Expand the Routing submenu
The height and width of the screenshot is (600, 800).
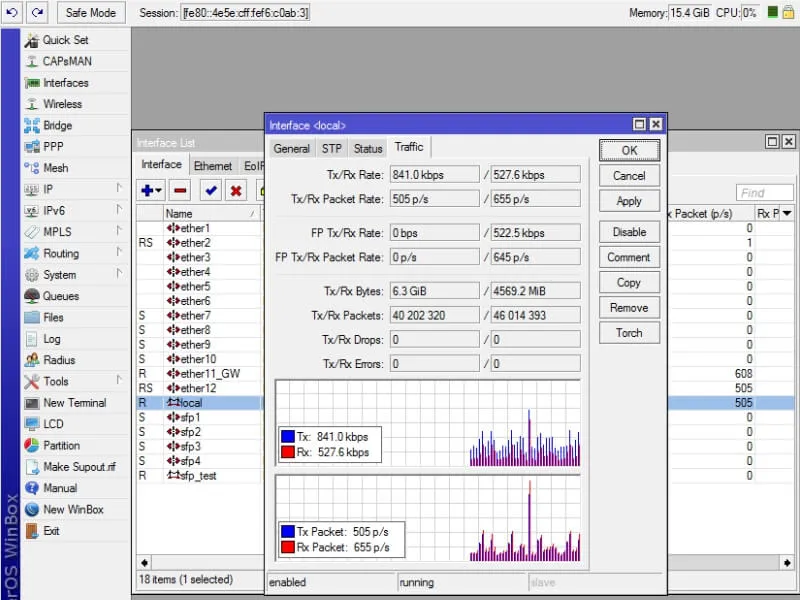[60, 254]
